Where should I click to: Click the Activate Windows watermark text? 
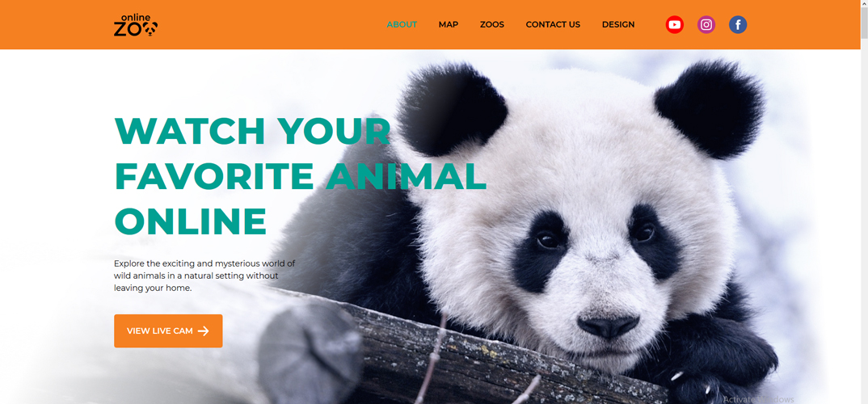pyautogui.click(x=758, y=400)
